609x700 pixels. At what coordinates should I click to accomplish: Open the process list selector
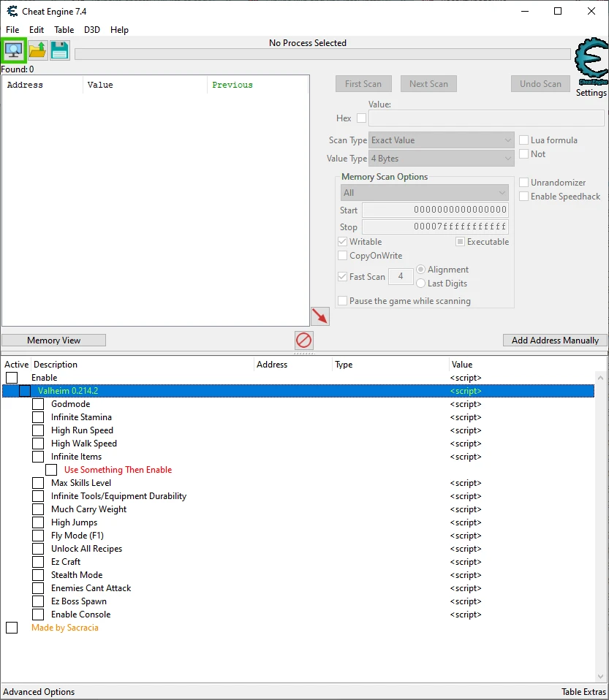14,50
